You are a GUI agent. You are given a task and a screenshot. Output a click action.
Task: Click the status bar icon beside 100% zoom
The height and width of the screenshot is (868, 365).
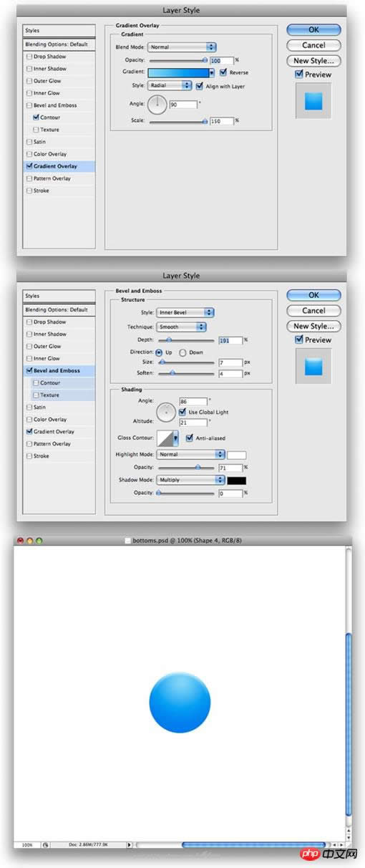pos(46,845)
